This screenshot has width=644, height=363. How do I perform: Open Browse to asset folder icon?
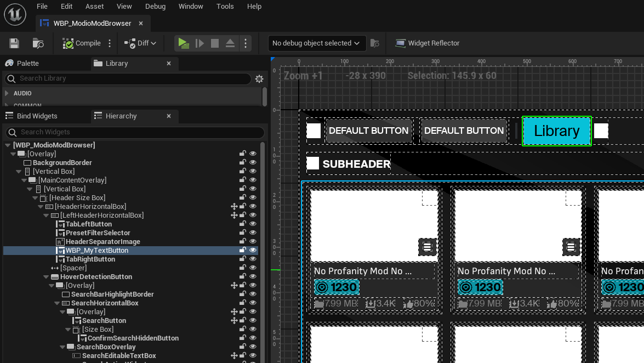coord(38,43)
